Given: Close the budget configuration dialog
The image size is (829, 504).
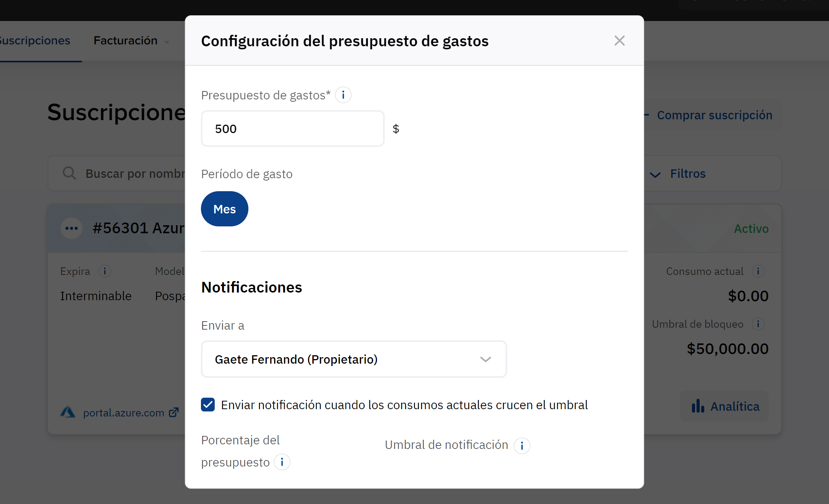Looking at the screenshot, I should (619, 41).
